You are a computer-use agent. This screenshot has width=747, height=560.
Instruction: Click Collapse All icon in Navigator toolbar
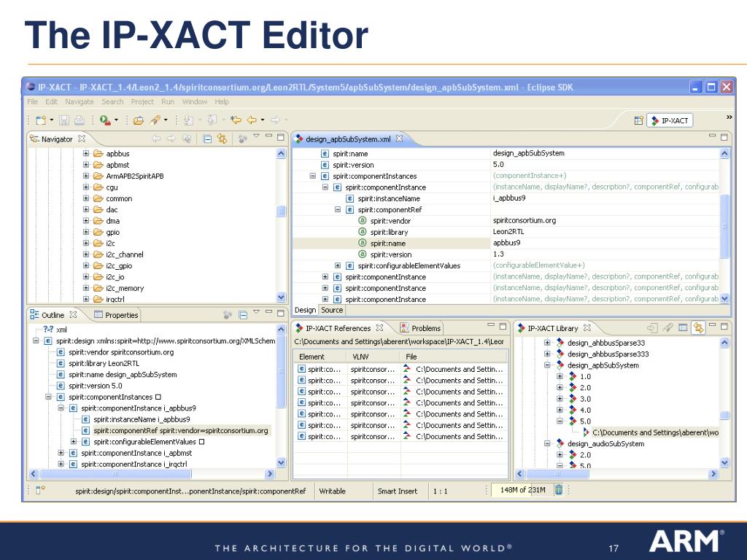[x=207, y=139]
